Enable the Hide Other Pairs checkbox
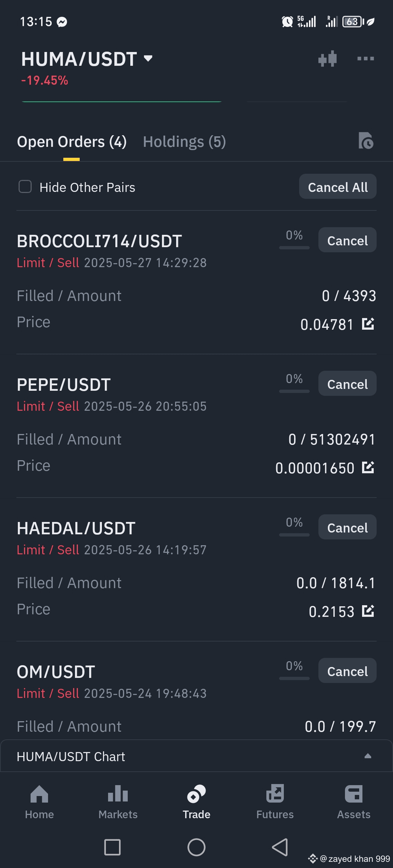This screenshot has height=868, width=393. point(25,187)
